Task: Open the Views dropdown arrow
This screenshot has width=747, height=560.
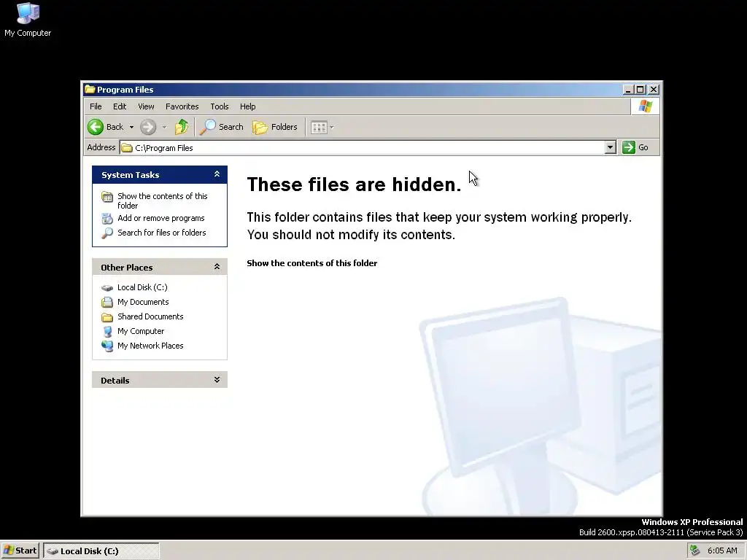Action: [332, 127]
